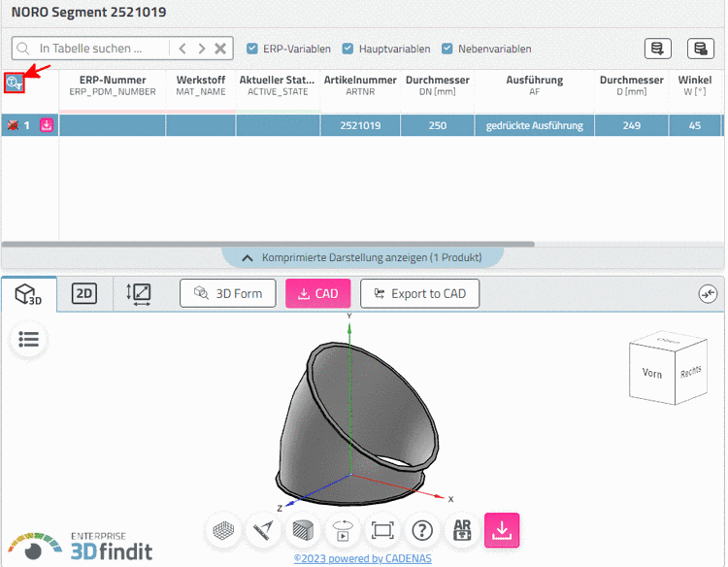728x567 pixels.
Task: Toggle the wireframe grid view icon
Action: pos(223,530)
